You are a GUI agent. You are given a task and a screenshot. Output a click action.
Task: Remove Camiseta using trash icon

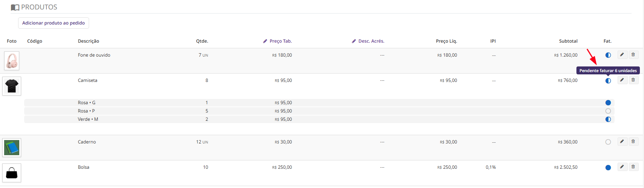pos(633,80)
